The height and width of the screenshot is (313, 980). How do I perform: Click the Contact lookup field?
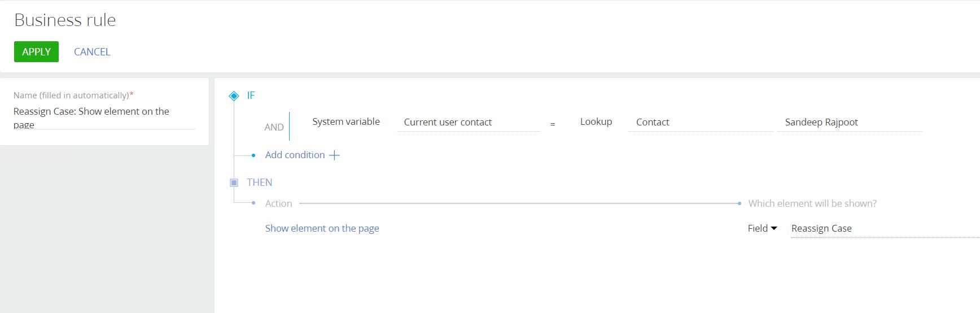pos(700,122)
